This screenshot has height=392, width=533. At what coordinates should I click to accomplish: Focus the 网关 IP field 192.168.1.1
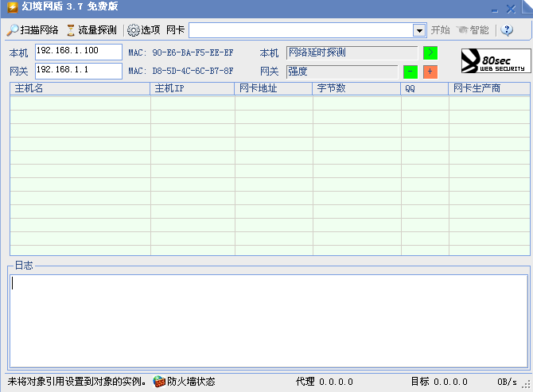[79, 71]
